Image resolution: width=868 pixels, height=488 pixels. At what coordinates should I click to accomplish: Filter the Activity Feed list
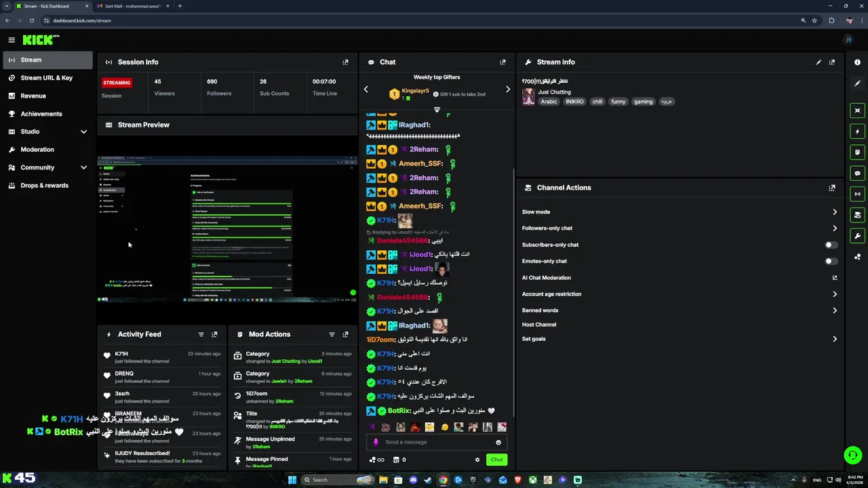[201, 335]
